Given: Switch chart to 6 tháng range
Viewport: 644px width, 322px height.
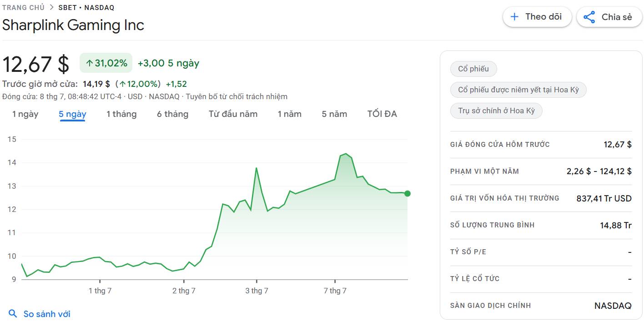Looking at the screenshot, I should 173,114.
